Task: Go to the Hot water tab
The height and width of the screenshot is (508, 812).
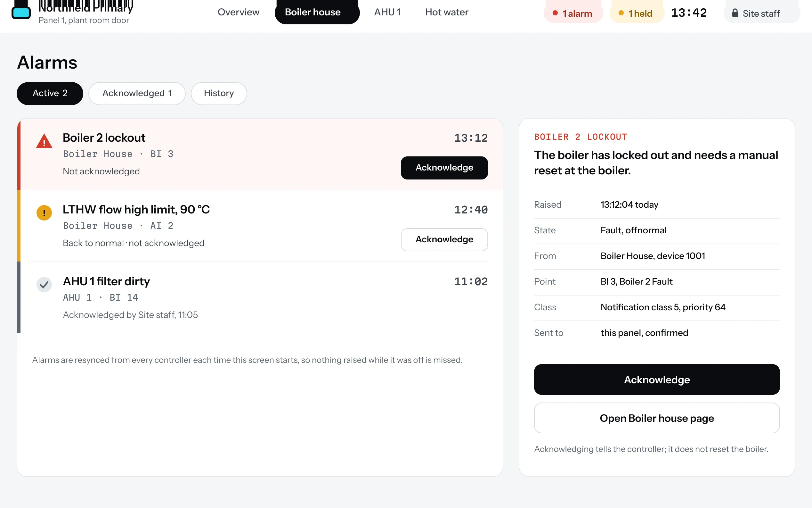Action: click(446, 12)
